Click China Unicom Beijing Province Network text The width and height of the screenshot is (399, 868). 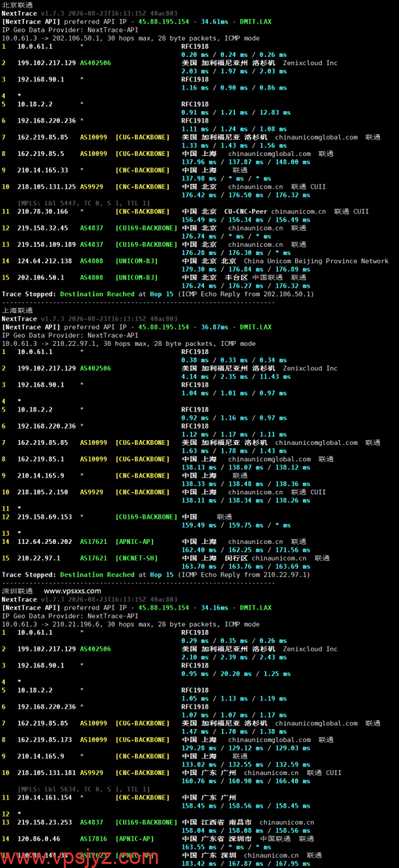point(316,261)
